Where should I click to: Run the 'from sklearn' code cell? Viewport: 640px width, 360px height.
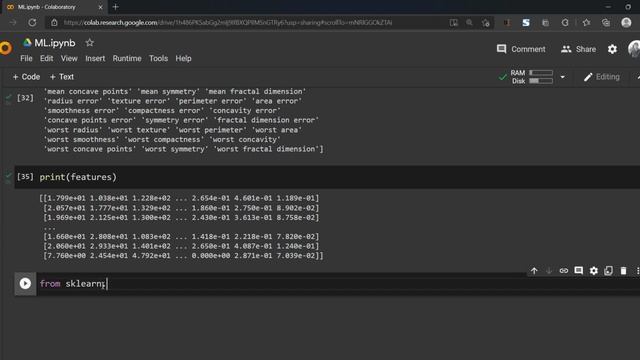(25, 283)
